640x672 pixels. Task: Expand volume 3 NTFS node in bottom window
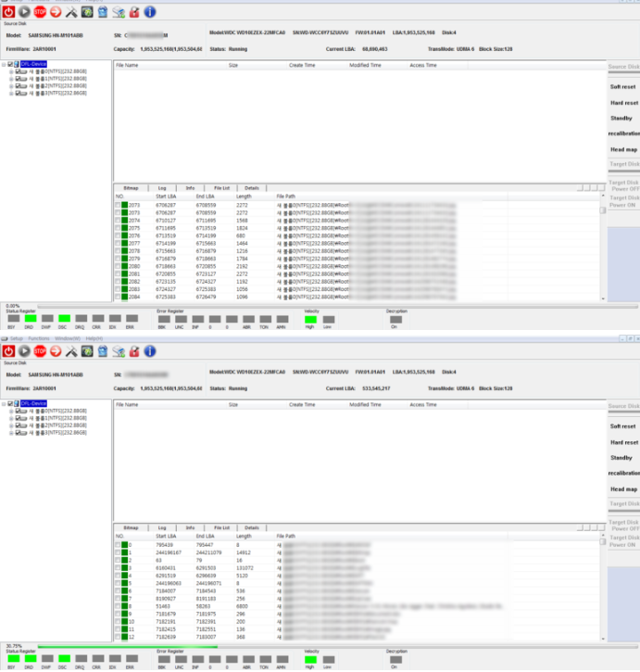click(x=11, y=433)
